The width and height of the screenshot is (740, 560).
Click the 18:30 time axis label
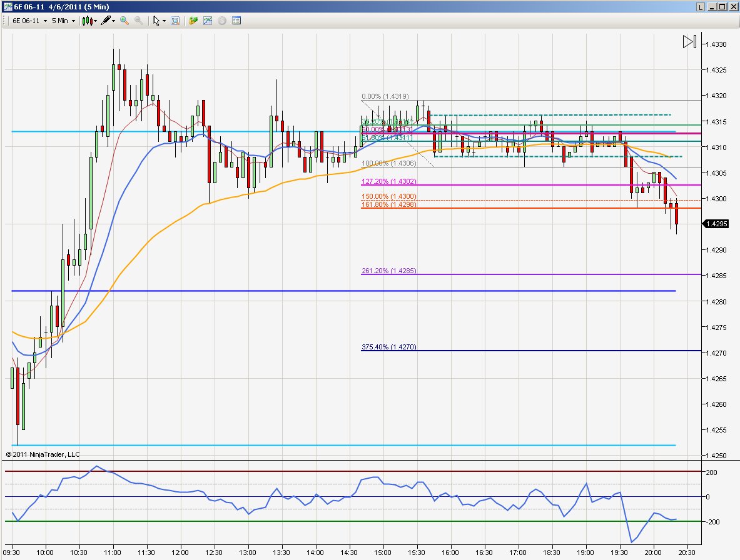coord(551,552)
